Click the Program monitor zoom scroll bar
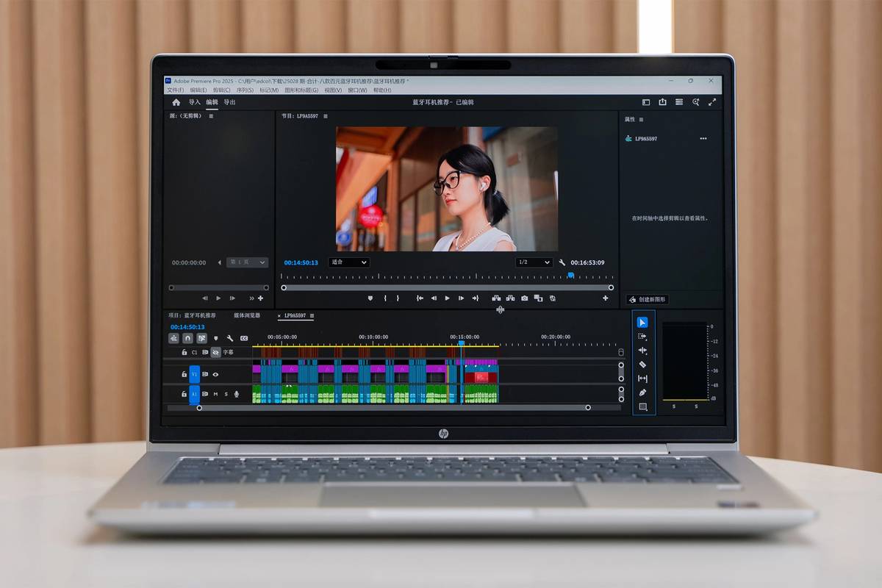This screenshot has height=588, width=882. click(x=447, y=287)
